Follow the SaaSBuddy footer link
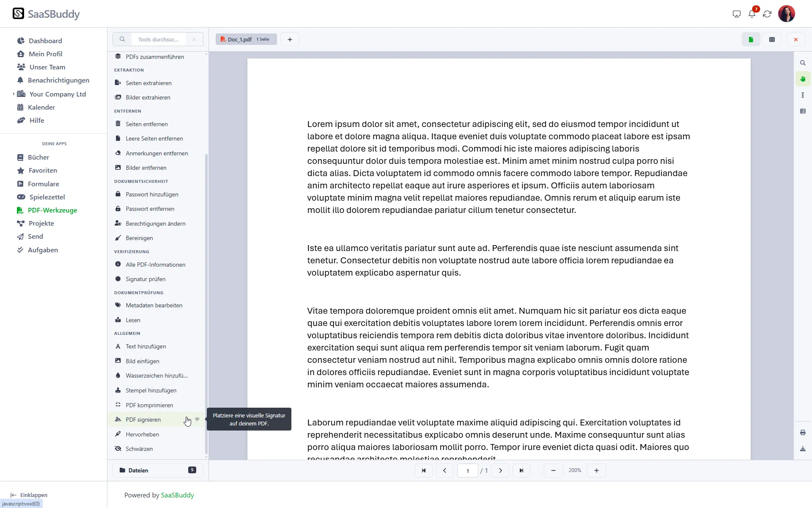 [177, 495]
